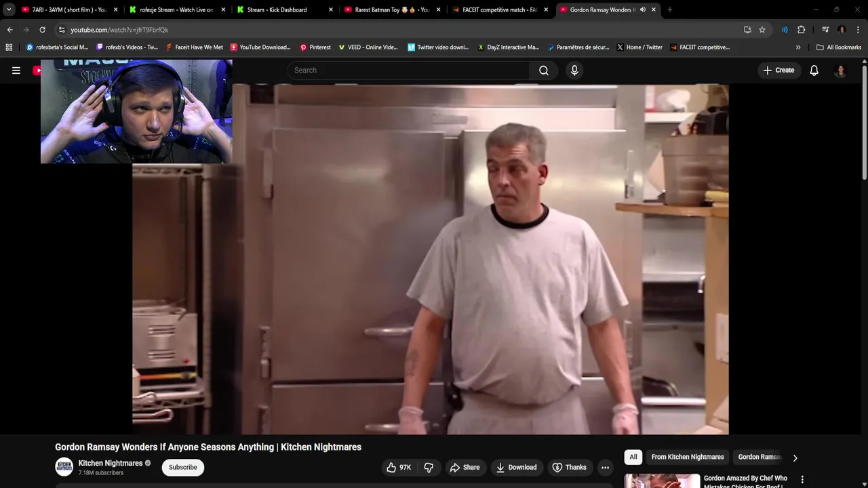
Task: Go back to the previous page
Action: pos(9,30)
